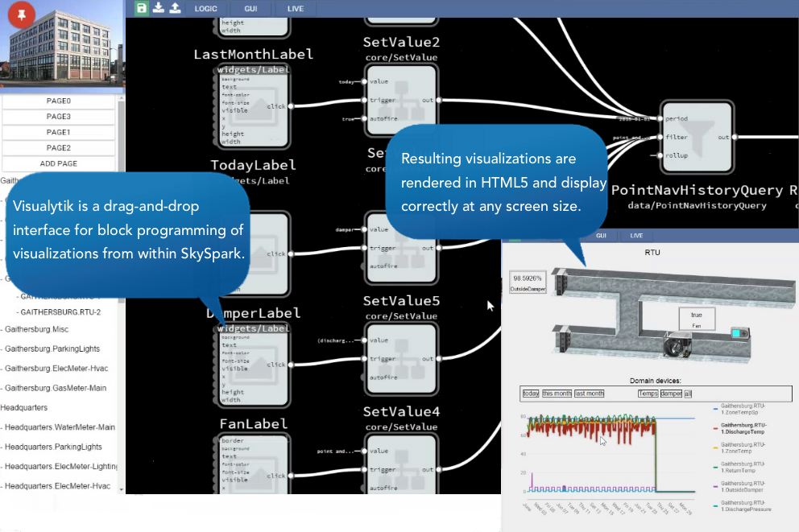Click the upload arrow icon in the editor toolbar
Viewport: 799px width, 532px height.
tap(175, 7)
